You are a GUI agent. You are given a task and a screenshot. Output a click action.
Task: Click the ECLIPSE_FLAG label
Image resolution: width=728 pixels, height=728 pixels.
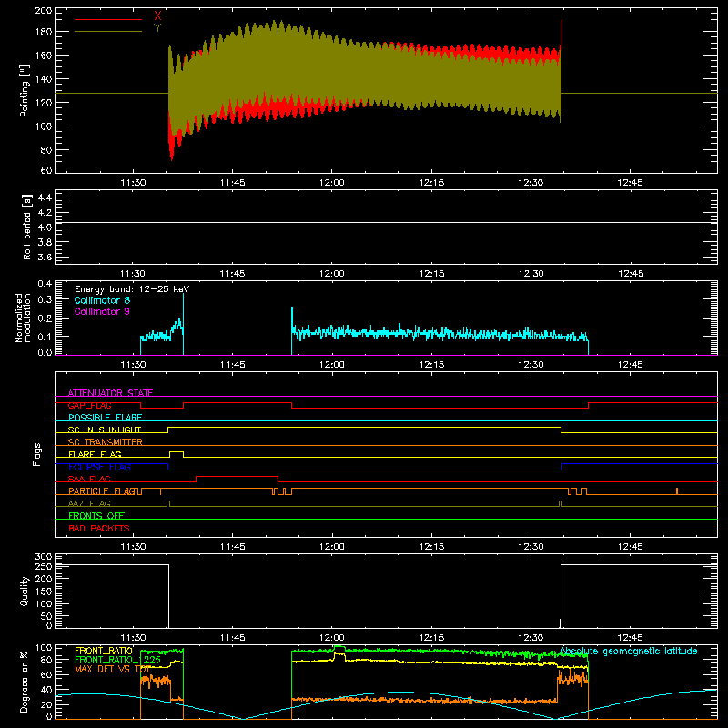click(x=100, y=467)
